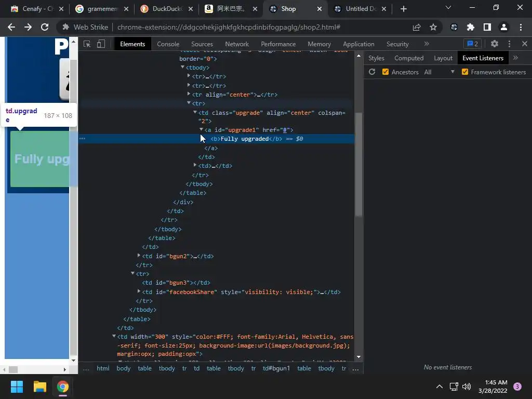Open the Memory panel
This screenshot has width=532, height=399.
point(320,44)
